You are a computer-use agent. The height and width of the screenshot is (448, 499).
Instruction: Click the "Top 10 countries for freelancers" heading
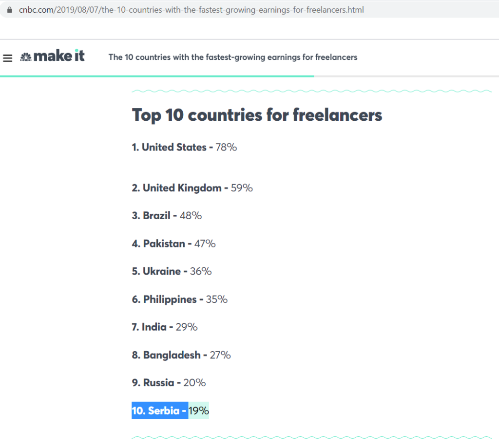click(257, 115)
